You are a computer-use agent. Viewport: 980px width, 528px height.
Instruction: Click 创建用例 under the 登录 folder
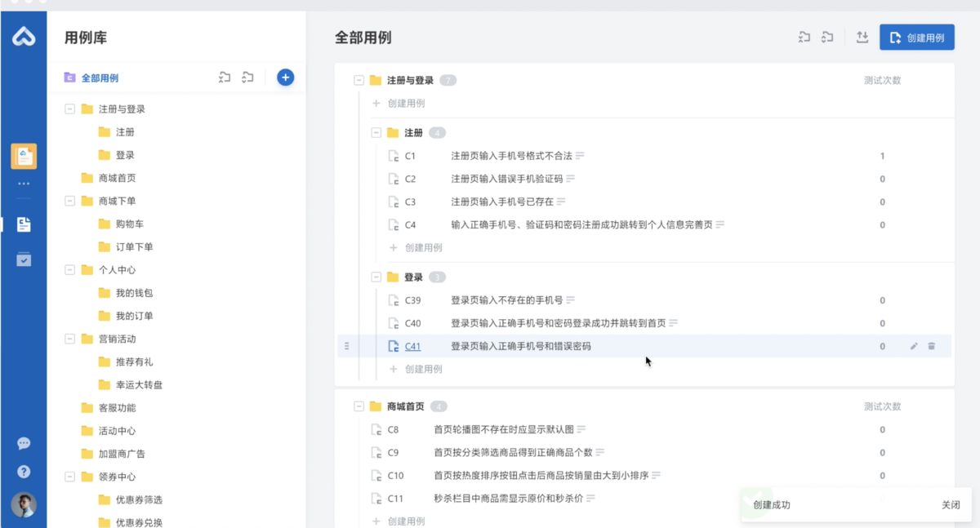[423, 369]
